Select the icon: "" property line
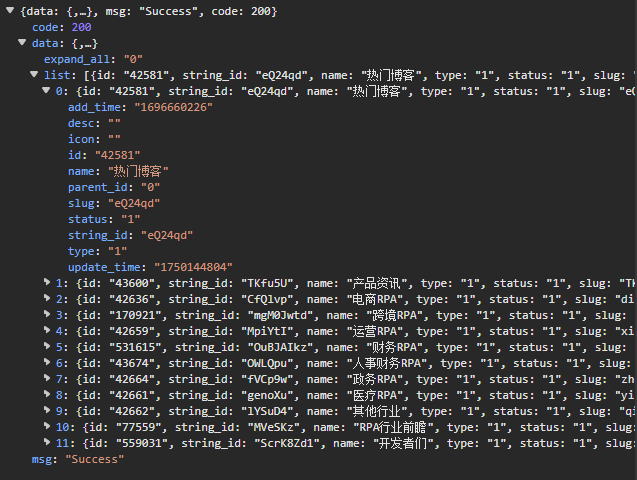637x480 pixels. tap(94, 139)
